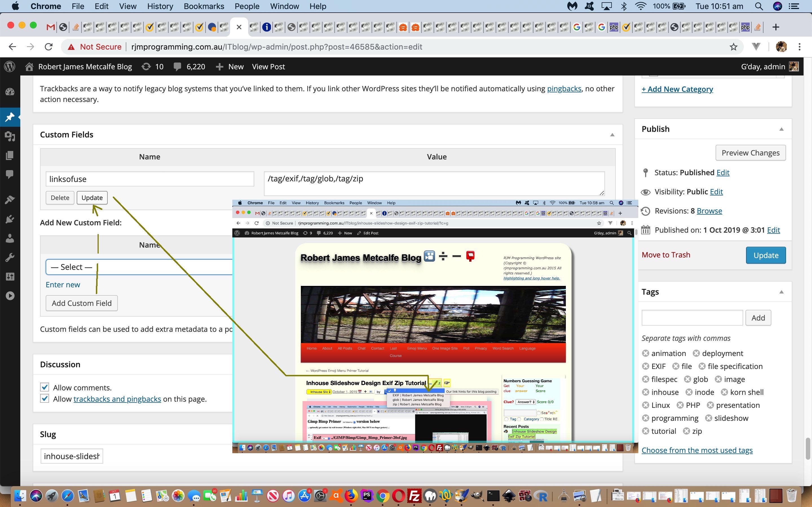Uncheck the Allow comments checkbox
Image resolution: width=812 pixels, height=507 pixels.
coord(45,387)
